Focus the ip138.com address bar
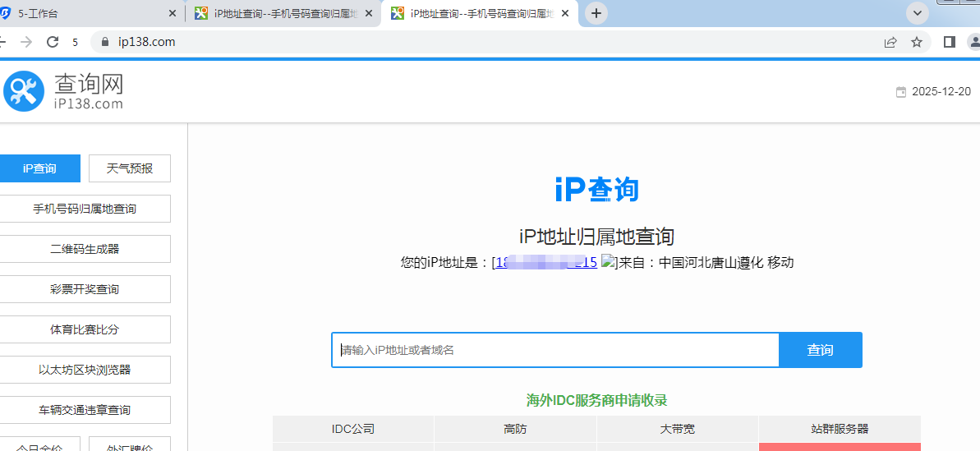Screen dimensions: 980x451 click(487, 42)
